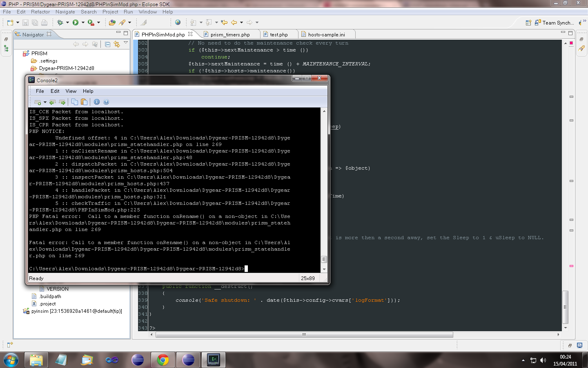This screenshot has height=368, width=588.
Task: Toggle Link with Editor in Navigator
Action: click(117, 44)
